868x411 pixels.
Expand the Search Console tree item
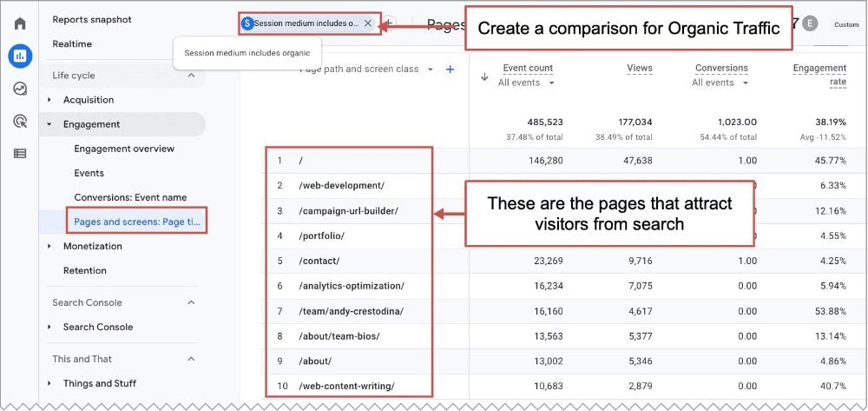(x=49, y=327)
